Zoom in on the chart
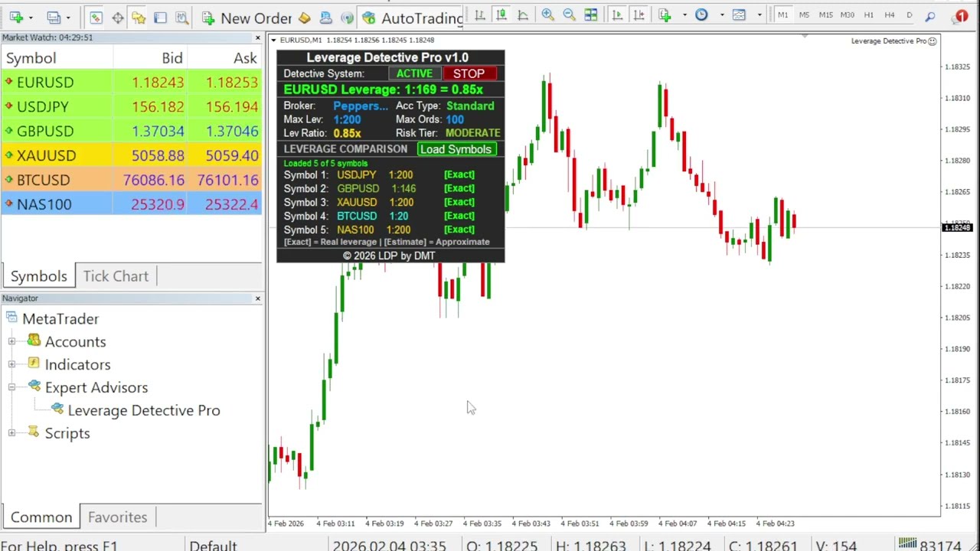Screen dimensions: 980x551 (x=547, y=15)
